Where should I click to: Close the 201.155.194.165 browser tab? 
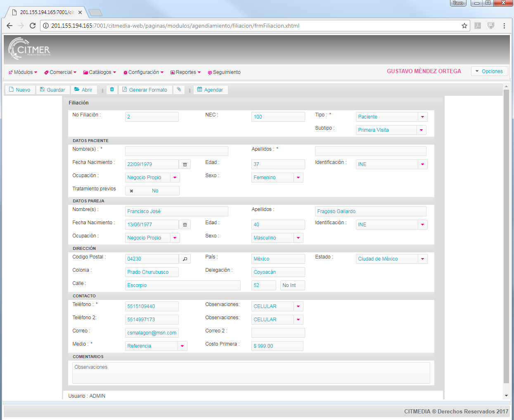pos(80,12)
